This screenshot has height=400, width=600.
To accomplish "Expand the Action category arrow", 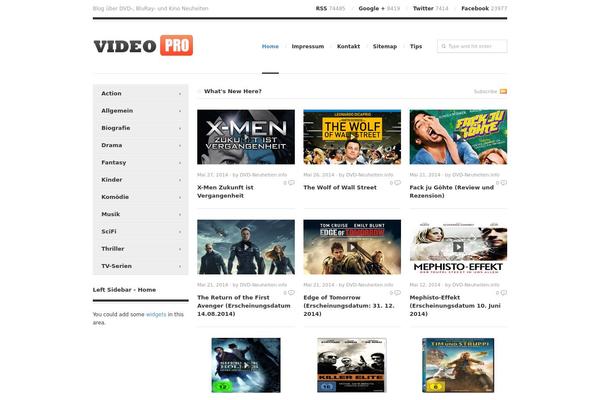I will tap(180, 94).
